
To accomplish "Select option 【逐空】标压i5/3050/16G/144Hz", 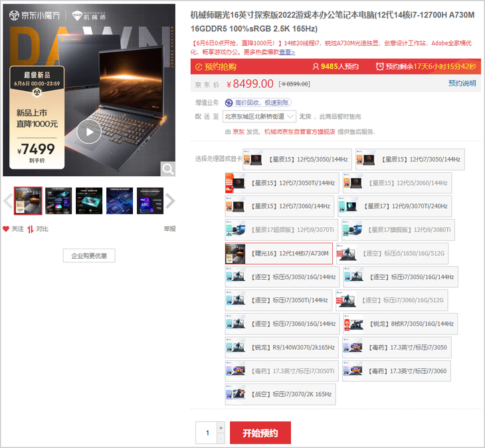I will [x=282, y=277].
